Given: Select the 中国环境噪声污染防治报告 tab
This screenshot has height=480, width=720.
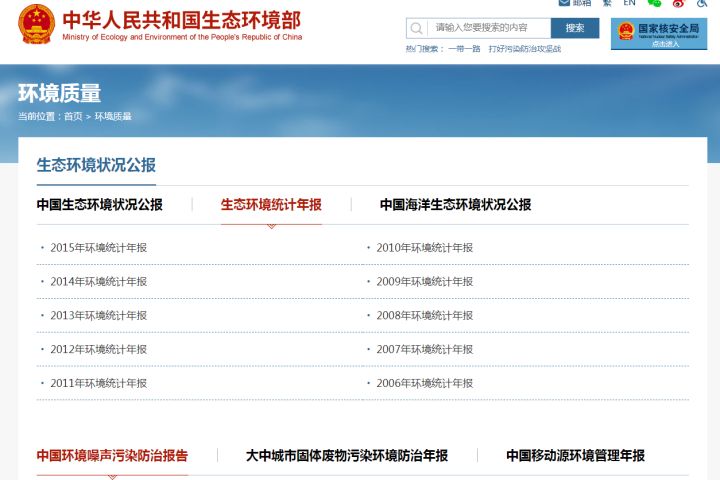Looking at the screenshot, I should [112, 456].
